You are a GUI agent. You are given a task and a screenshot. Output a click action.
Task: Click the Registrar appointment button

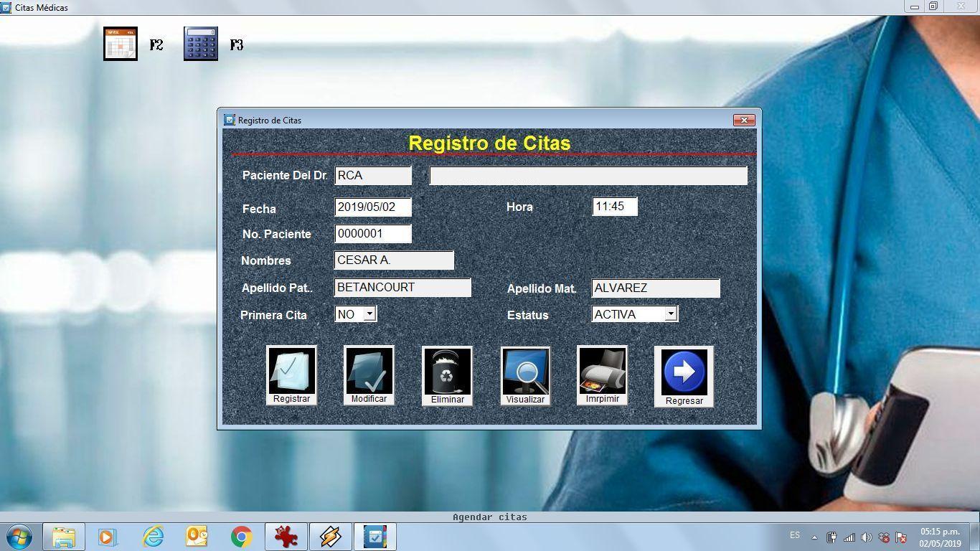[x=291, y=375]
